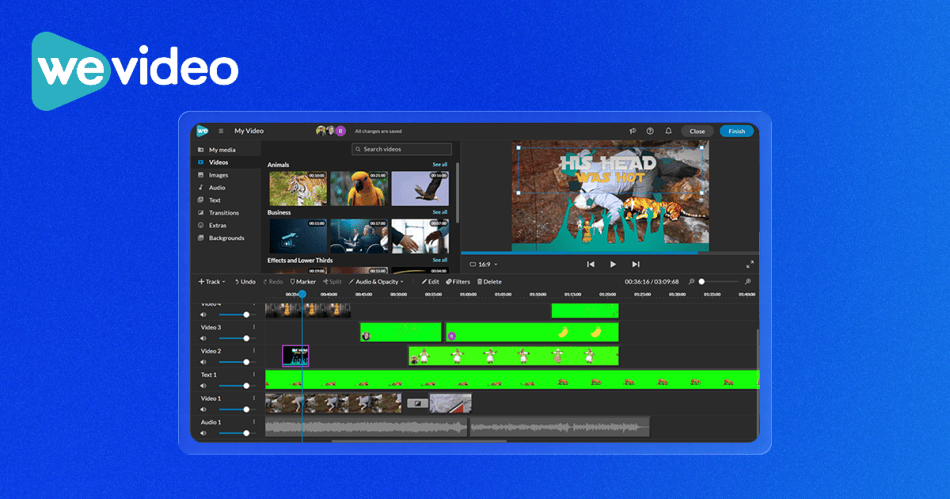950x499 pixels.
Task: Expand the preview to fullscreen
Action: pyautogui.click(x=750, y=265)
